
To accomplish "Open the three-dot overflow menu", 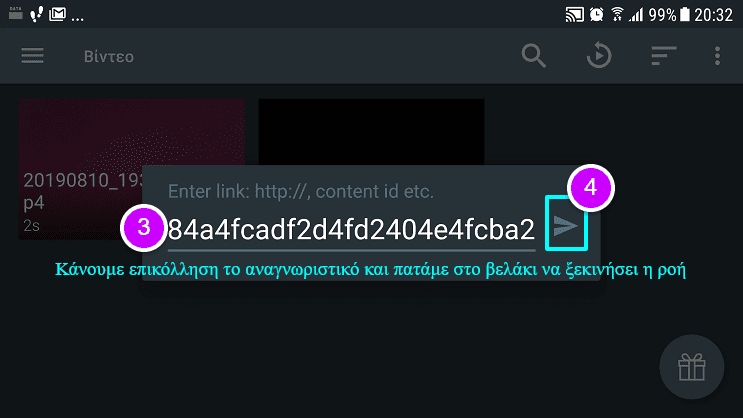I will point(717,56).
